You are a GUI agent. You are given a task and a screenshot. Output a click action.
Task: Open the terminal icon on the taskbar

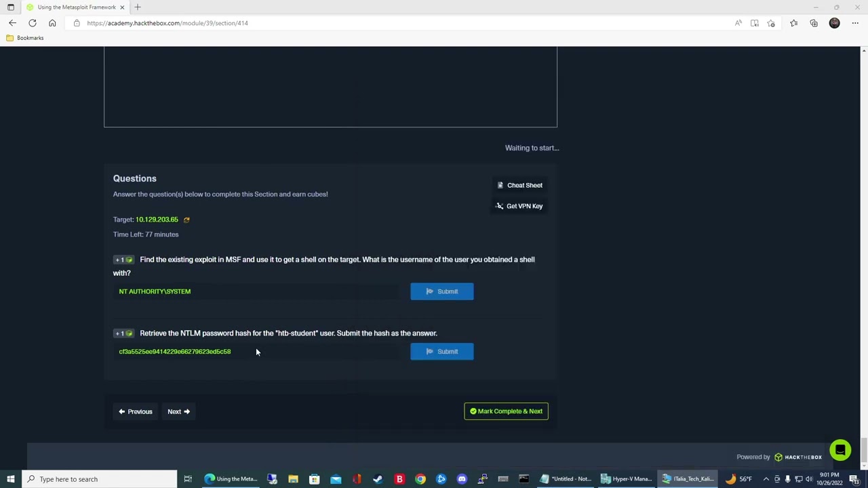tap(524, 479)
